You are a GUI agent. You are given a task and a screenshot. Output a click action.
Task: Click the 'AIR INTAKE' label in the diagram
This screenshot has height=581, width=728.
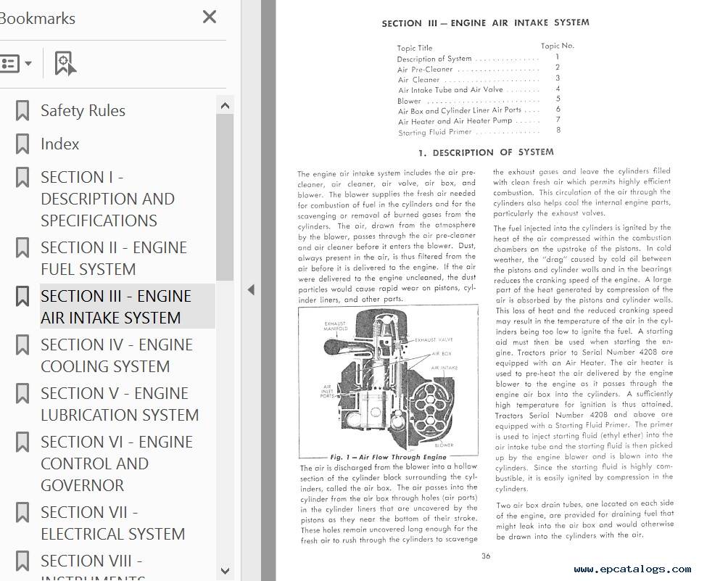point(444,368)
